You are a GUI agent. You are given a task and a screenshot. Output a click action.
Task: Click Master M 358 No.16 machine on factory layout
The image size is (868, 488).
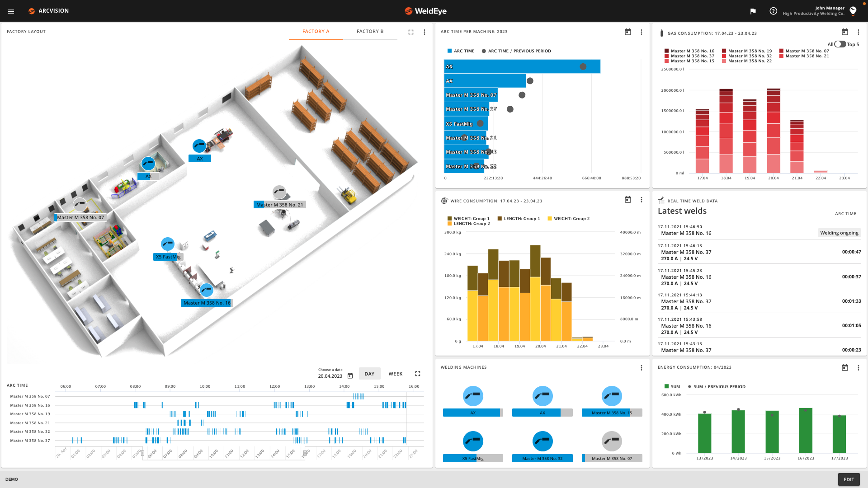tap(206, 290)
